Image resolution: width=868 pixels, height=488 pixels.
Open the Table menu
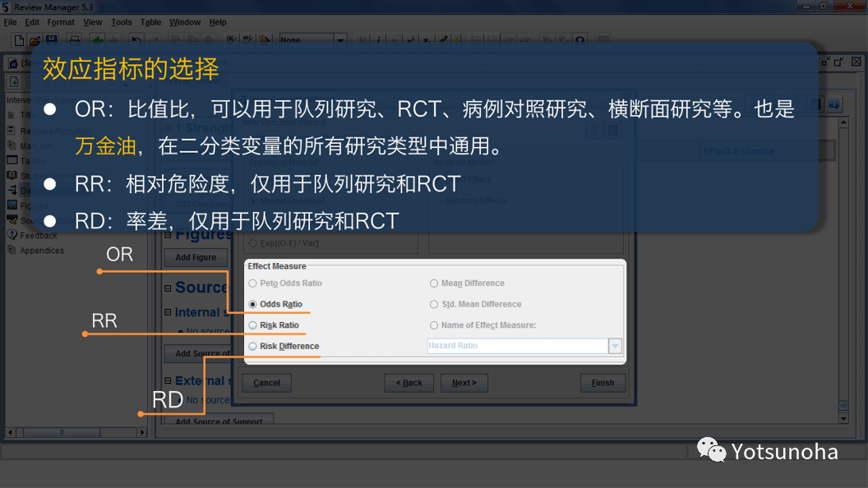(x=150, y=22)
